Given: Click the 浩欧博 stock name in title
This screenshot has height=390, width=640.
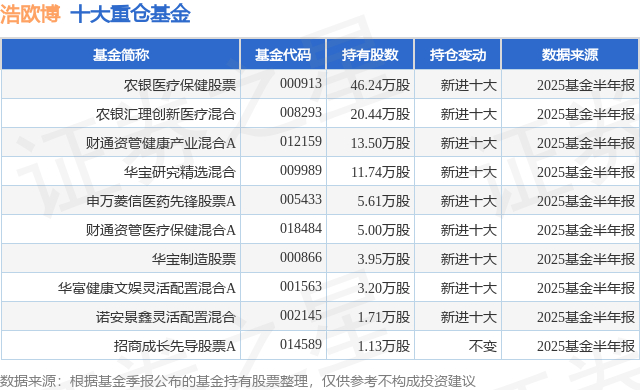Looking at the screenshot, I should pyautogui.click(x=30, y=14).
